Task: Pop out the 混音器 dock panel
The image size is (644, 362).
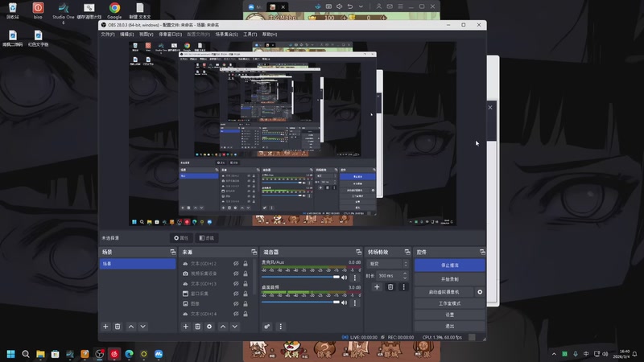Action: (358, 252)
